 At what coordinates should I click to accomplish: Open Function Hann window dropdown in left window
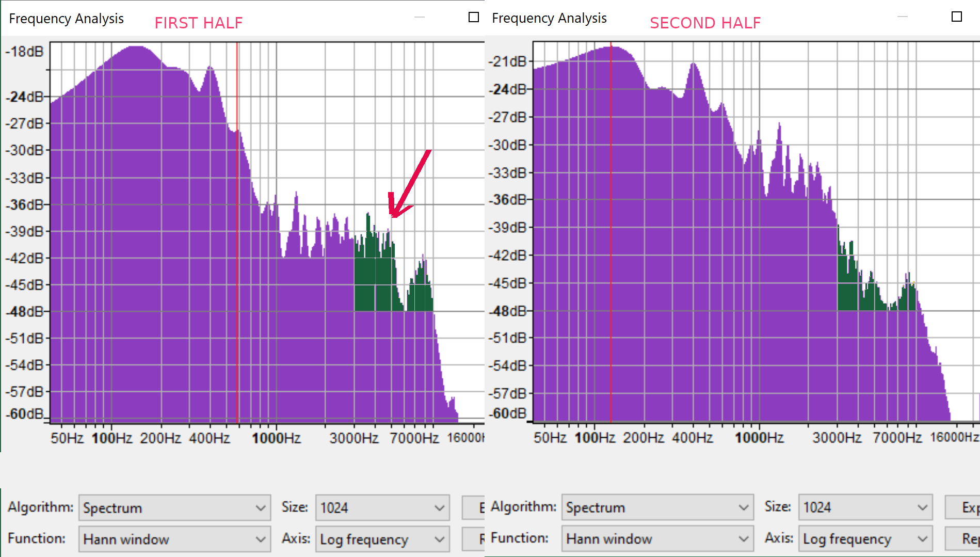[174, 539]
